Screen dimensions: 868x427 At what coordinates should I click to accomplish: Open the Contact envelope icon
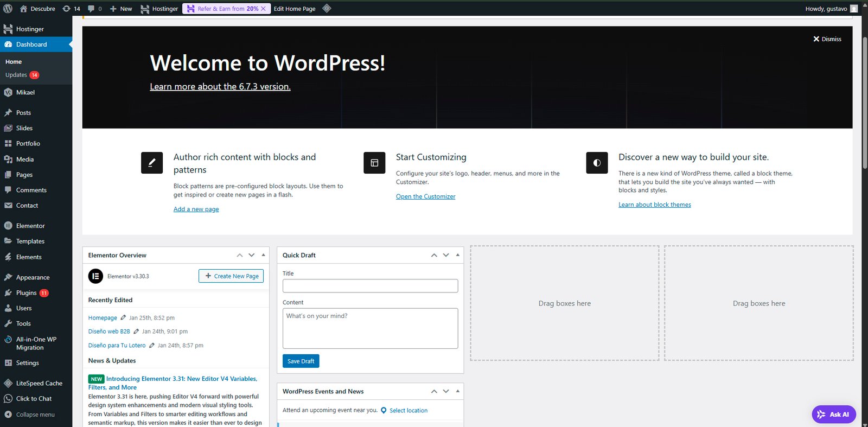point(8,206)
